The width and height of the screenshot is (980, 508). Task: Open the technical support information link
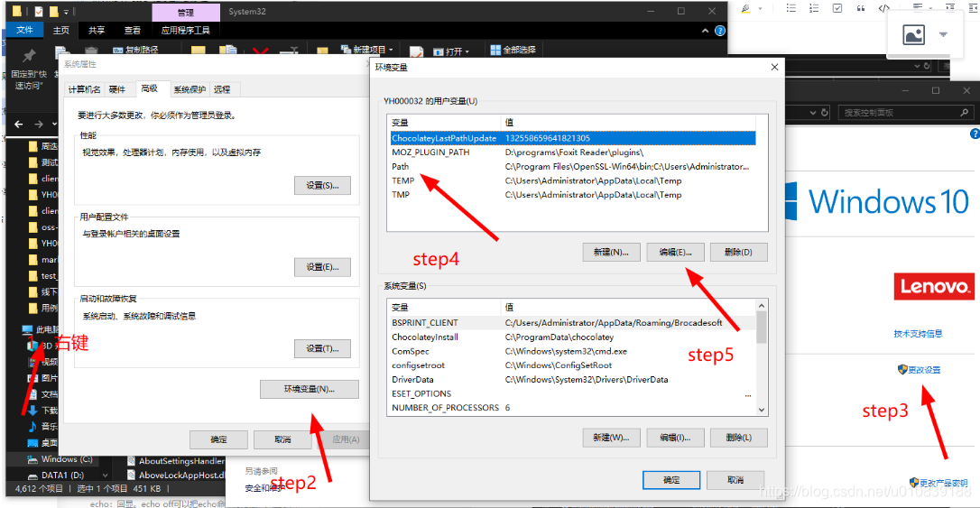pos(918,334)
